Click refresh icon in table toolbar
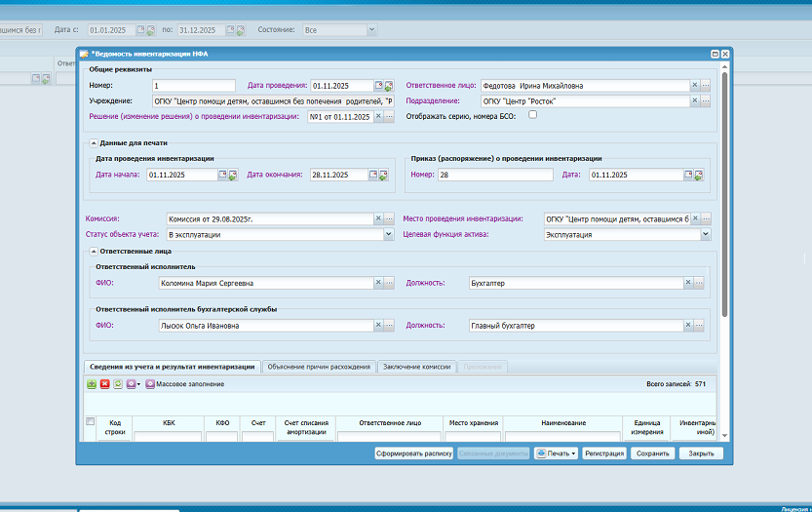Image resolution: width=812 pixels, height=512 pixels. [x=117, y=384]
